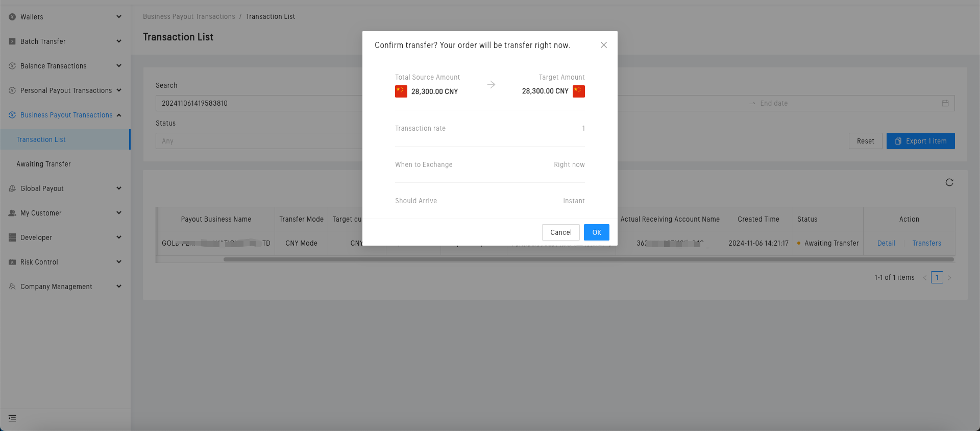980x431 pixels.
Task: Select page 1 in the pagination
Action: tap(937, 277)
